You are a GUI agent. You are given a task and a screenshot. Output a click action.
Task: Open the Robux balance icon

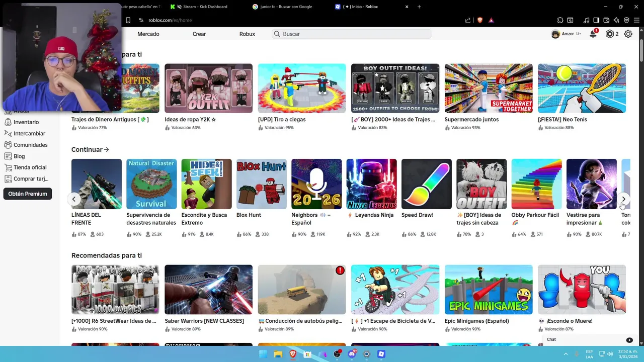coord(610,34)
